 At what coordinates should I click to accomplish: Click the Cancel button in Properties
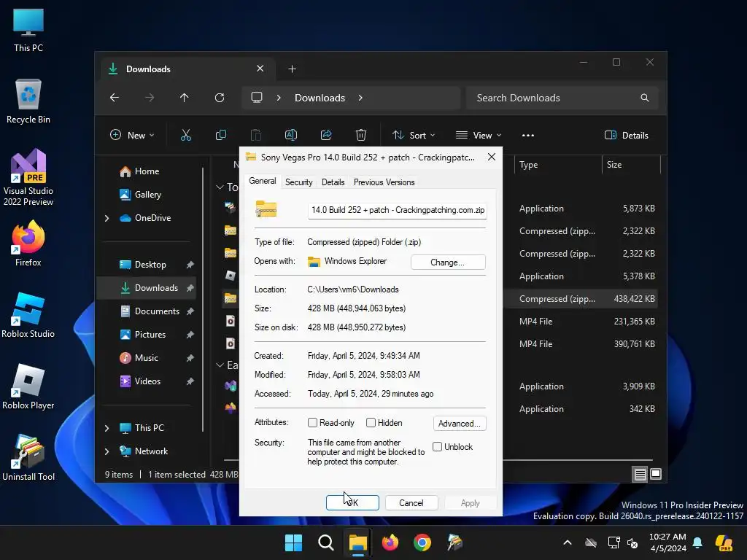(411, 503)
